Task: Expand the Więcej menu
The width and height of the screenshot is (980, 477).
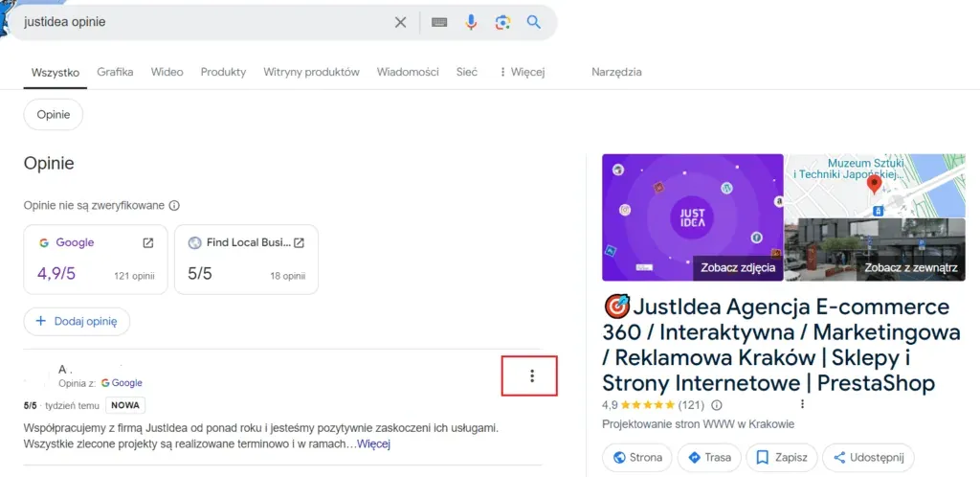Action: (522, 72)
